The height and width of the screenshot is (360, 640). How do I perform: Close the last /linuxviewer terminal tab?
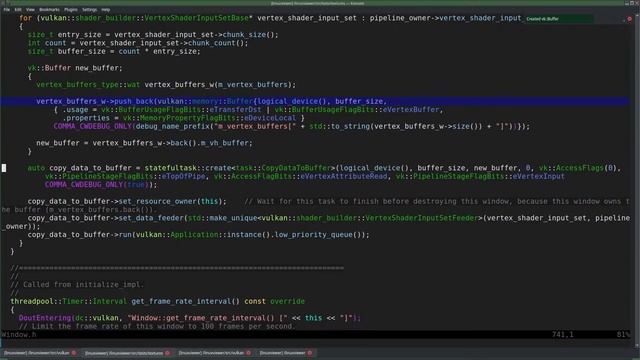310,353
